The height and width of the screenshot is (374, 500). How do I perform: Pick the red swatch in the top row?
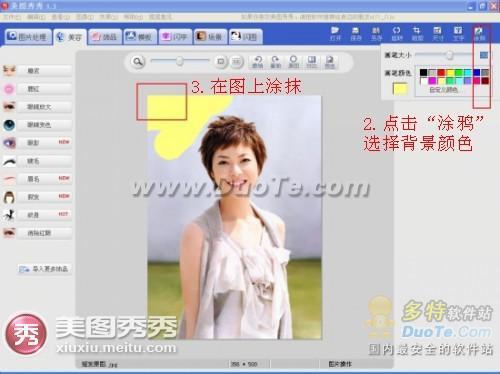(441, 73)
